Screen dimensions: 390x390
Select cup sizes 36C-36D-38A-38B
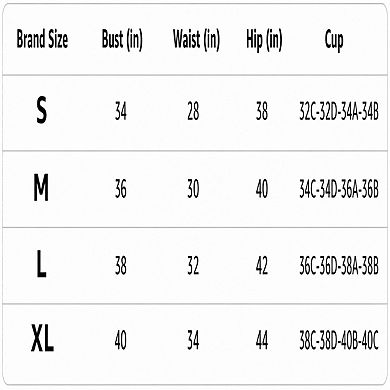(339, 266)
